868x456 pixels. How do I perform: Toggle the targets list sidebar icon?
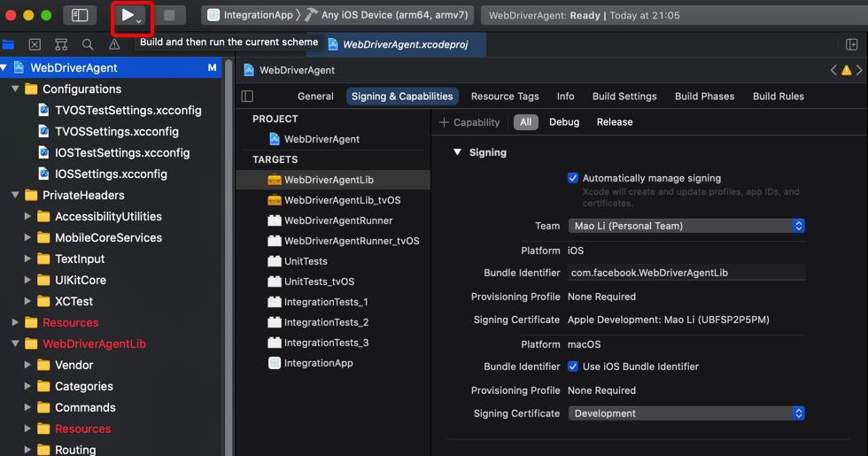[247, 97]
